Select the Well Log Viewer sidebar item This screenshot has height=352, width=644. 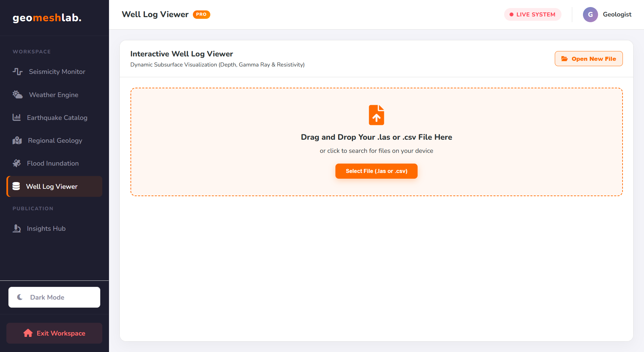tap(54, 186)
